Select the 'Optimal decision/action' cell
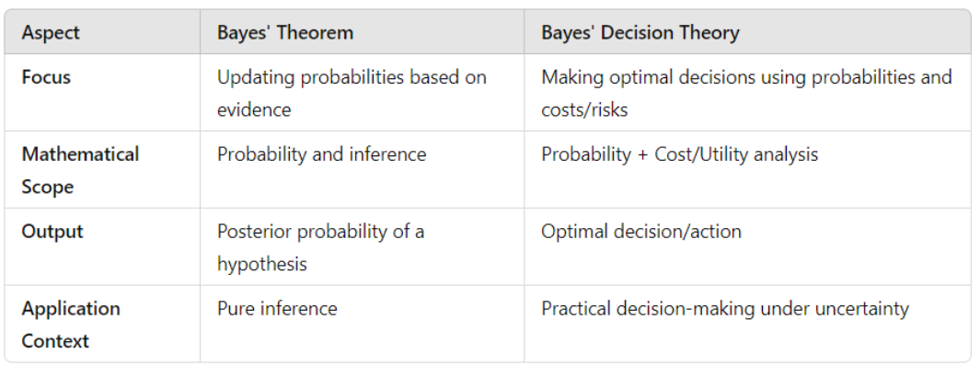Viewport: 980px width, 365px height. [x=641, y=232]
